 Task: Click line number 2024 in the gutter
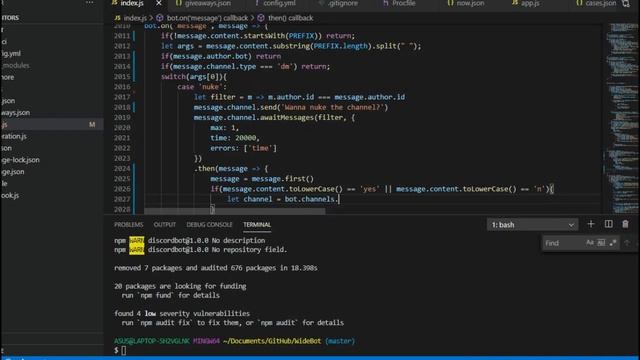[x=122, y=169]
